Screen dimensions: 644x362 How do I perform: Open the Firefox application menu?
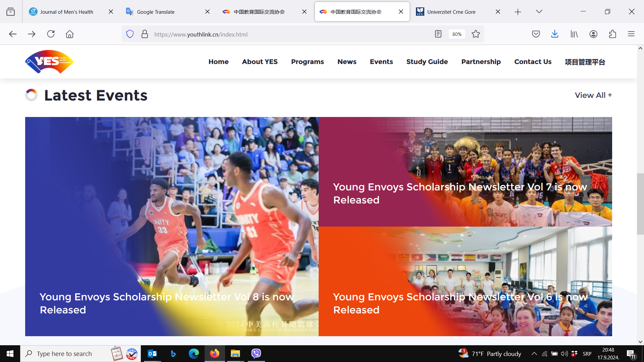631,34
